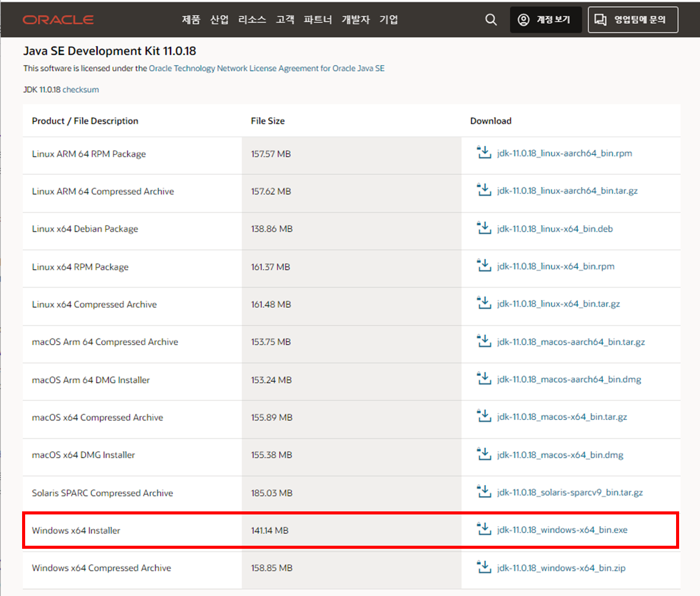Open the 개발자 menu
This screenshot has height=596, width=700.
(356, 20)
